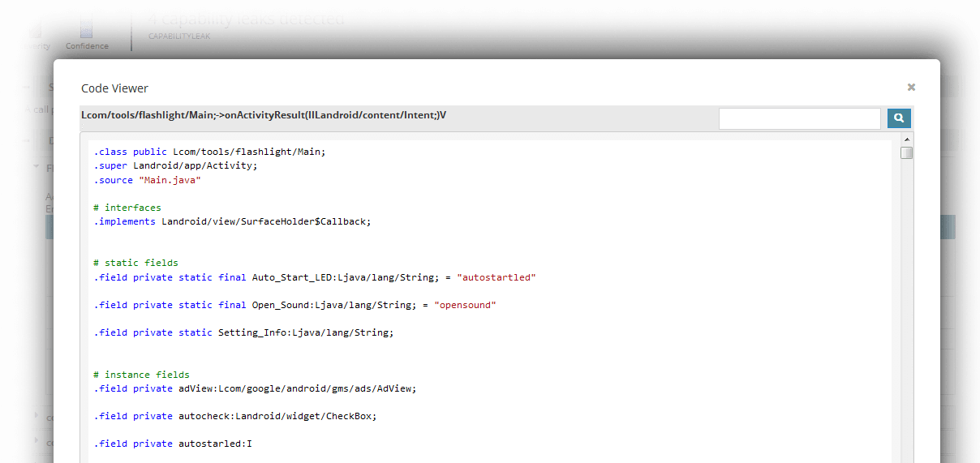Focus the code search input field
The width and height of the screenshot is (980, 463).
click(799, 118)
